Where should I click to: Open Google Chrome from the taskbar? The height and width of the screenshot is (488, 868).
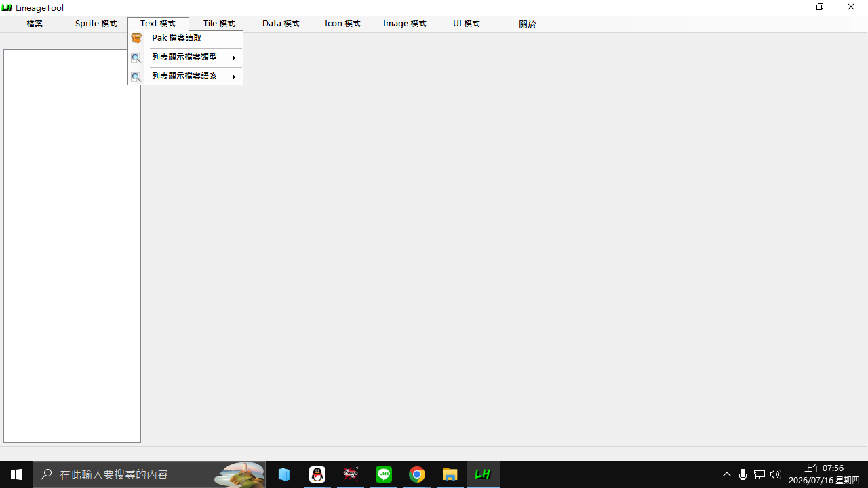point(417,474)
